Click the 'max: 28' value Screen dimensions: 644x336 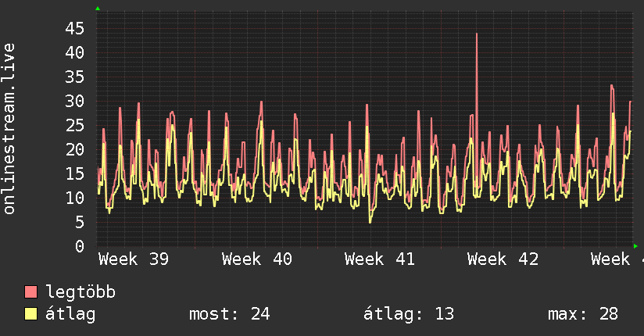click(x=583, y=314)
